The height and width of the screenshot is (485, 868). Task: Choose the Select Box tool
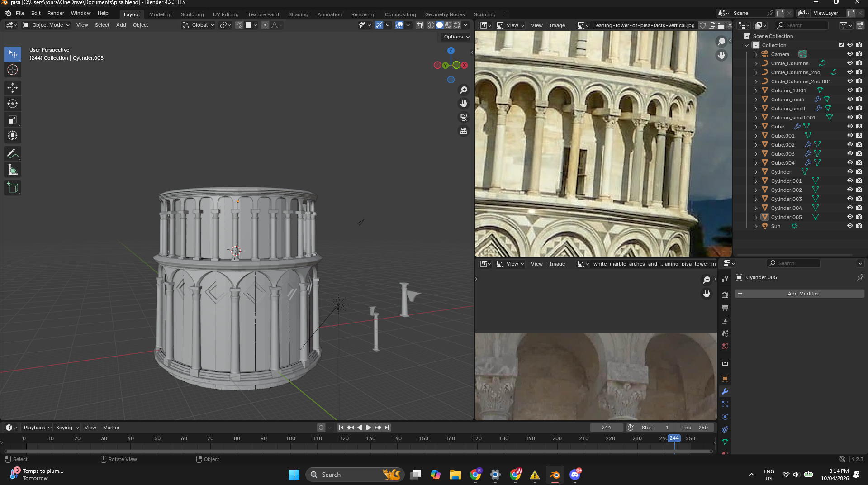[13, 54]
